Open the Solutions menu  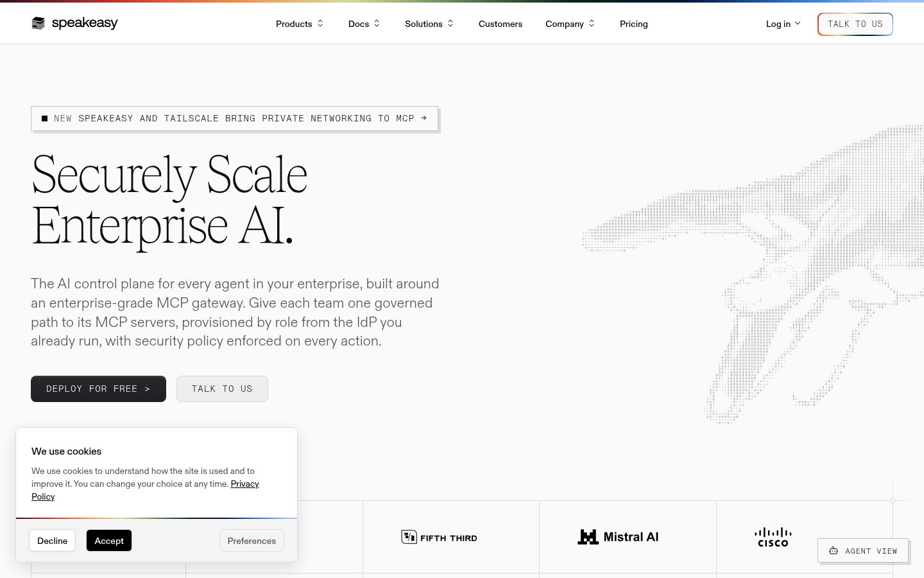[429, 24]
